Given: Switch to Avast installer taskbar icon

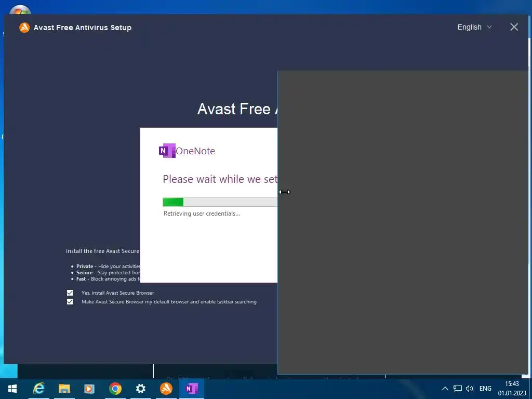Looking at the screenshot, I should (166, 389).
